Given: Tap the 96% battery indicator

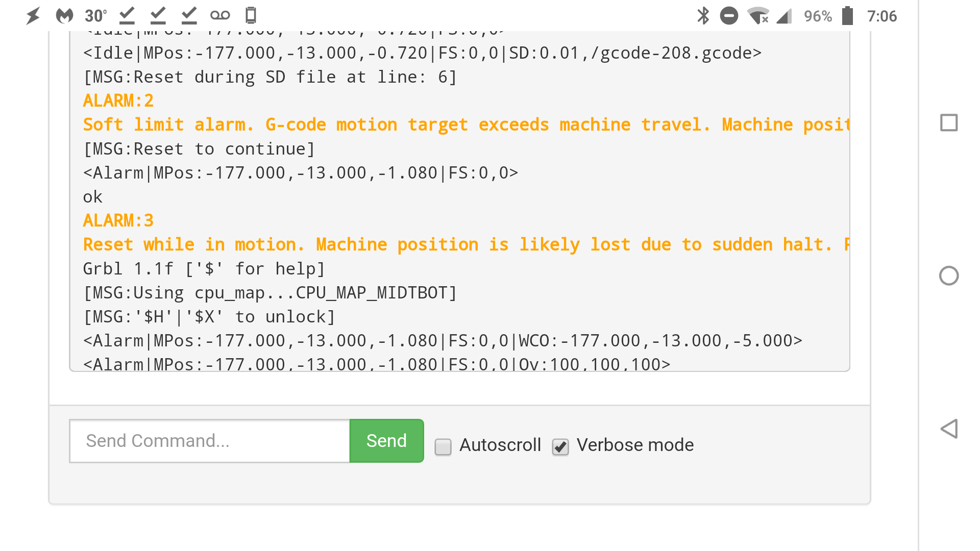Looking at the screenshot, I should 817,16.
